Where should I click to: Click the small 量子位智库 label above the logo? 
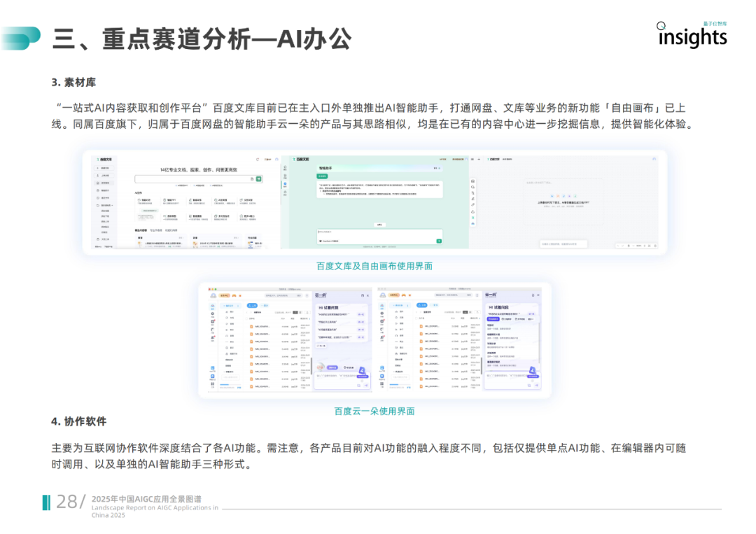715,24
